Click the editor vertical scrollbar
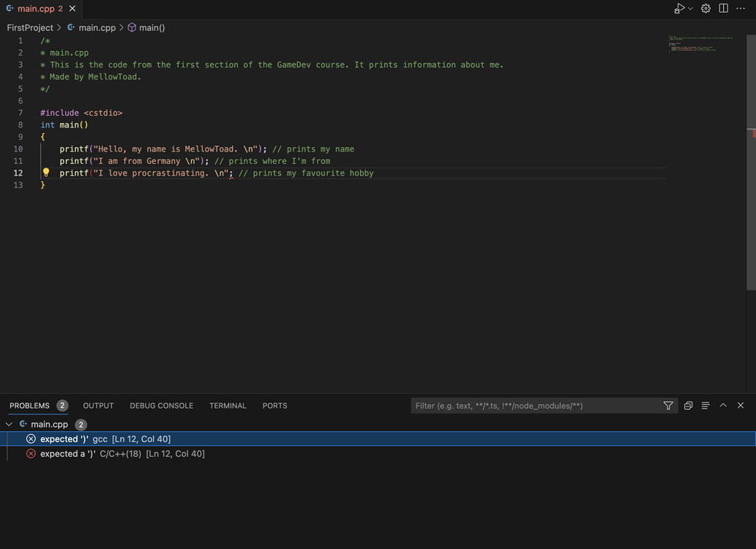 751,162
